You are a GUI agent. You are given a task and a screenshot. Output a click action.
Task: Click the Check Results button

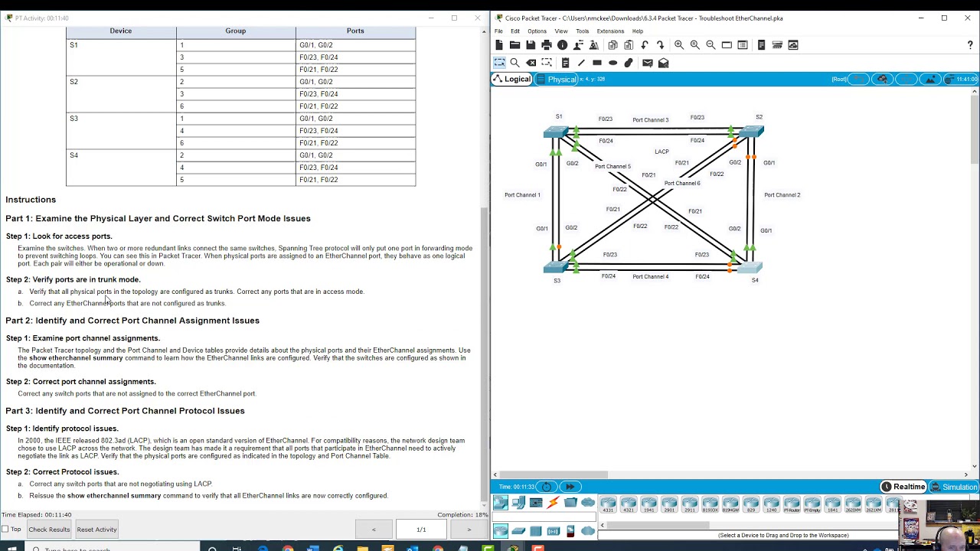pos(49,530)
